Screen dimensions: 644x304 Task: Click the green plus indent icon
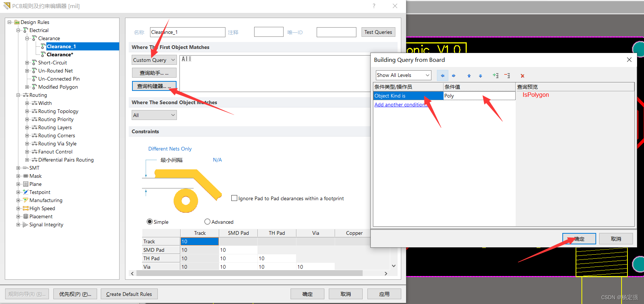[495, 75]
